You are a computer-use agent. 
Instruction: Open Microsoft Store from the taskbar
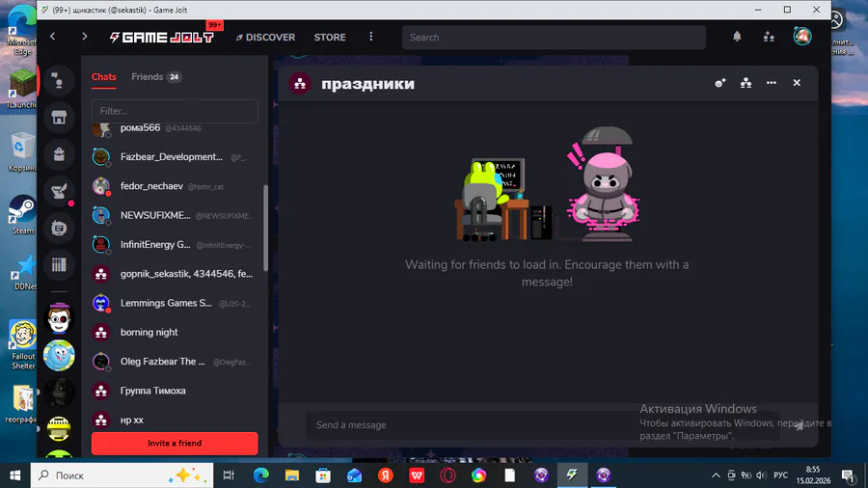323,475
